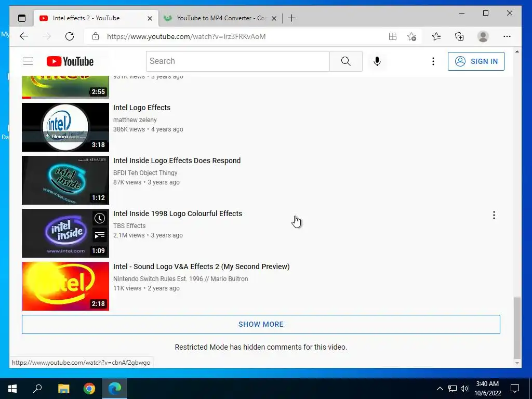Click Microsoft Edge taskbar icon
532x399 pixels.
tap(115, 389)
